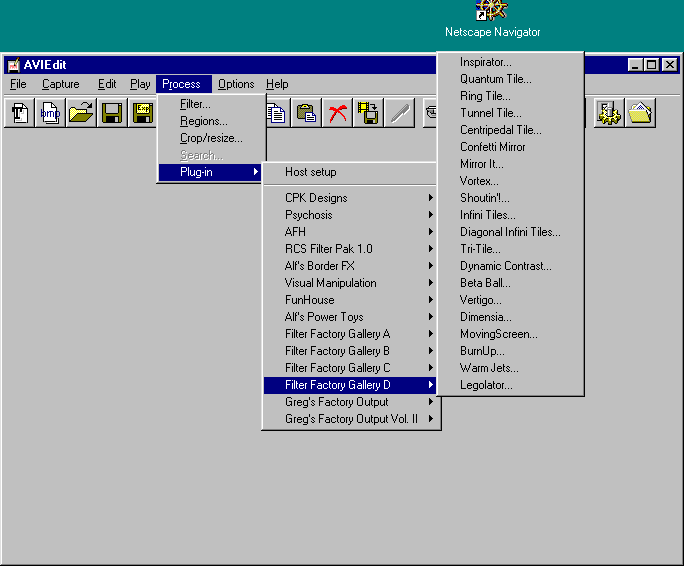Expand the Alf's Power Toys submenu
This screenshot has height=566, width=684.
coord(351,317)
